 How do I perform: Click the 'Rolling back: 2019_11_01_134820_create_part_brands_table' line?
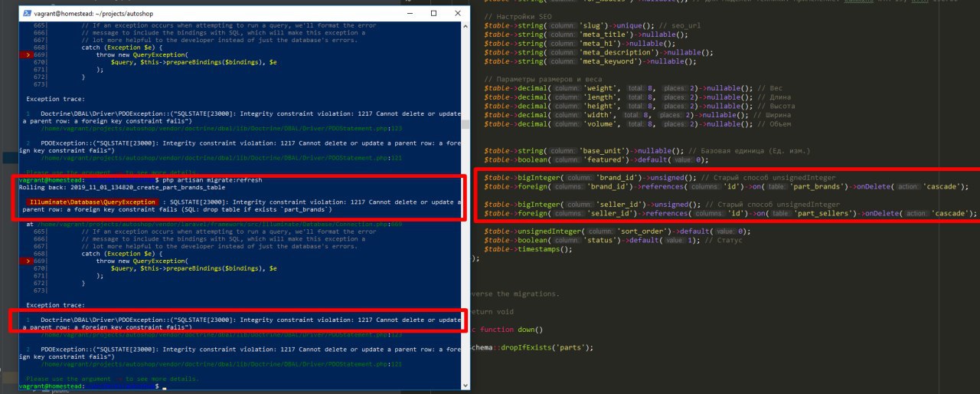click(x=122, y=186)
